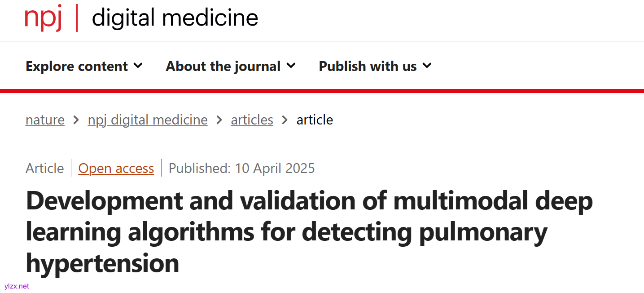Screen dimensions: 644x293
Task: Expand the chevron beside Explore content
Action: pyautogui.click(x=138, y=66)
